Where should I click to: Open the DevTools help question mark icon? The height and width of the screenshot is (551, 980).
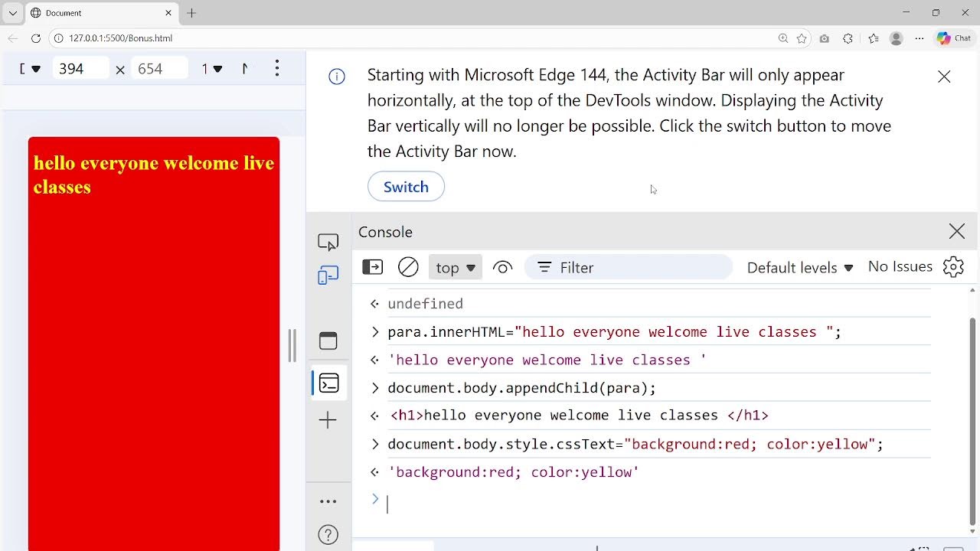tap(328, 534)
